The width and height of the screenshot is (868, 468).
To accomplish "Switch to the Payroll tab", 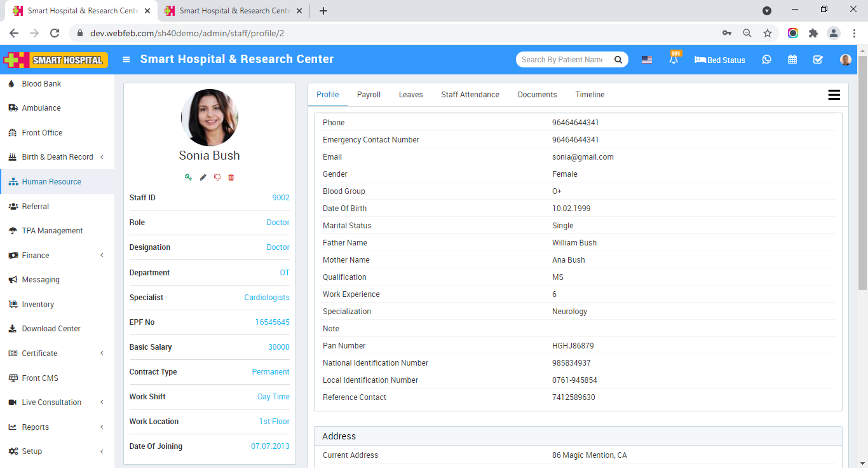I will pyautogui.click(x=369, y=95).
